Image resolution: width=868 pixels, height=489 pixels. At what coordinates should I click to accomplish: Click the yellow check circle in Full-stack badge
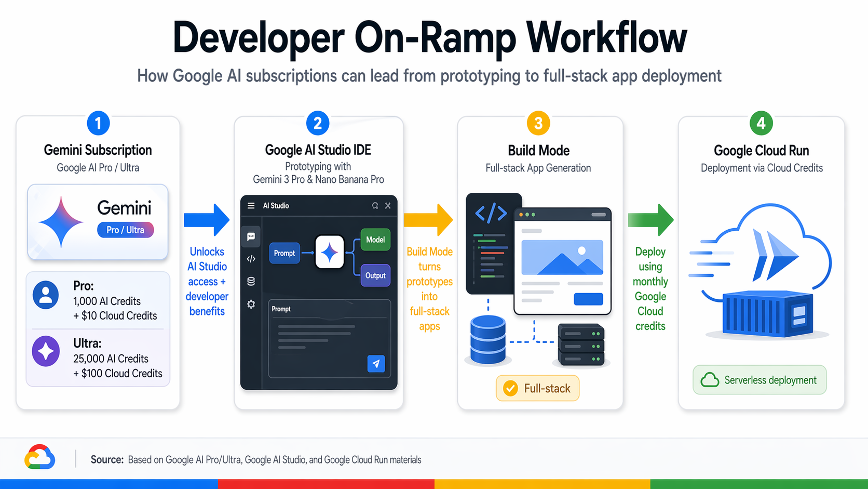click(511, 388)
